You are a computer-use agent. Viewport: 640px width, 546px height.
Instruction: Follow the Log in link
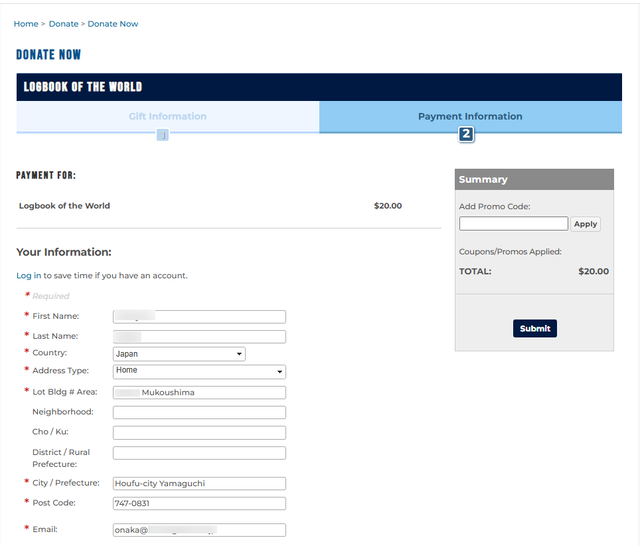tap(29, 276)
